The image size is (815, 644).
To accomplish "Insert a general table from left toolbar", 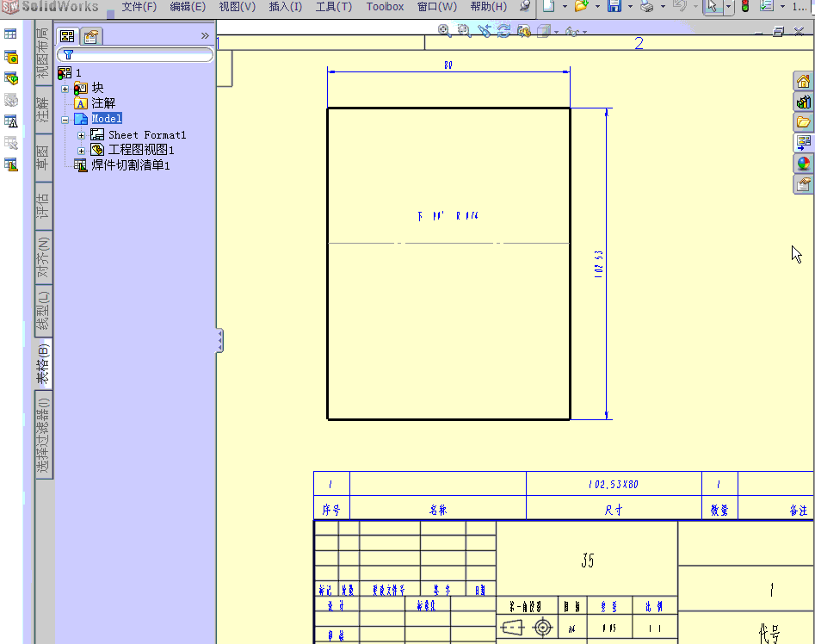I will click(x=10, y=34).
